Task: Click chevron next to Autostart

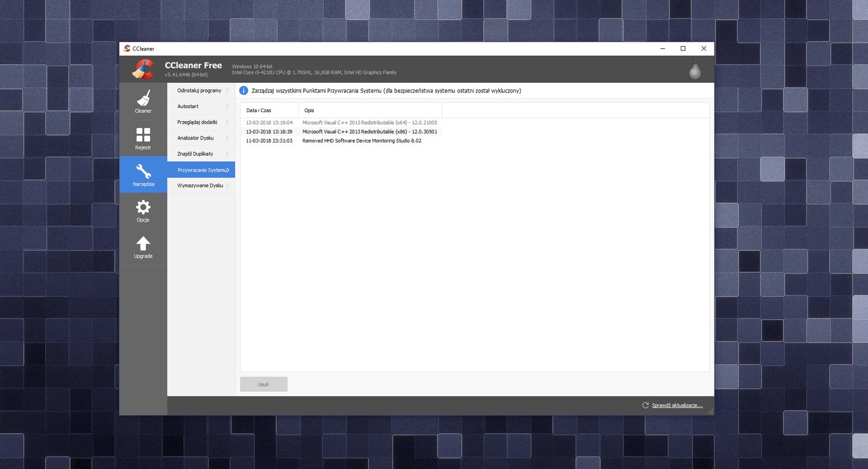Action: coord(227,106)
